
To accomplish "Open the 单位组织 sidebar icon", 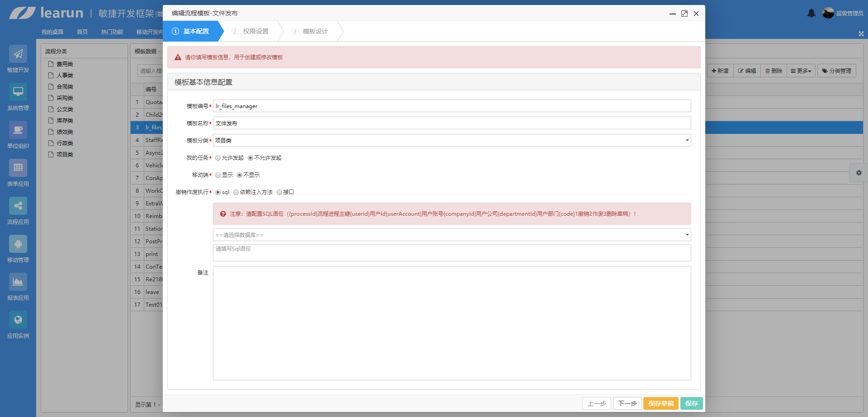I will [x=18, y=130].
